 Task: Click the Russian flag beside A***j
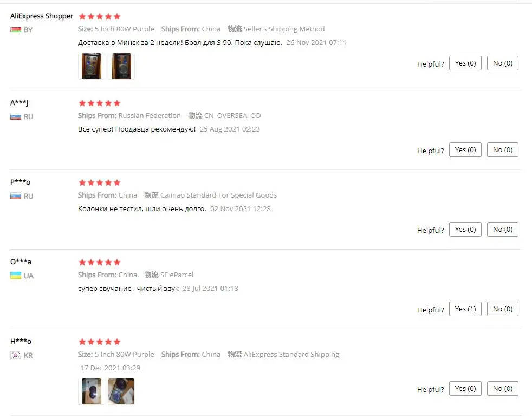tap(16, 116)
